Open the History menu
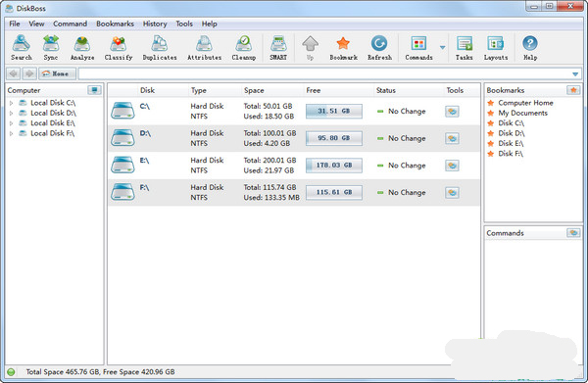This screenshot has width=588, height=383. pos(155,24)
